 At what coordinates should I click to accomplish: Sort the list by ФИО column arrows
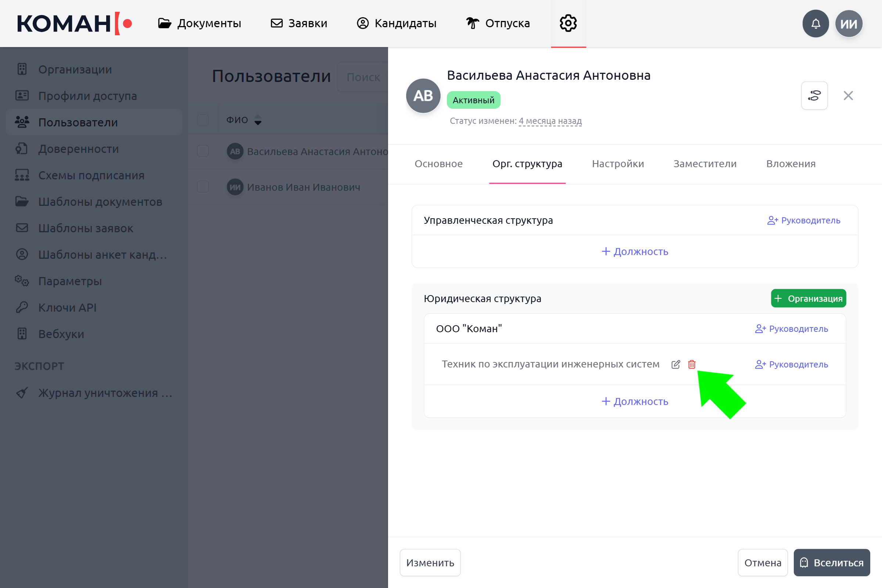pos(258,120)
